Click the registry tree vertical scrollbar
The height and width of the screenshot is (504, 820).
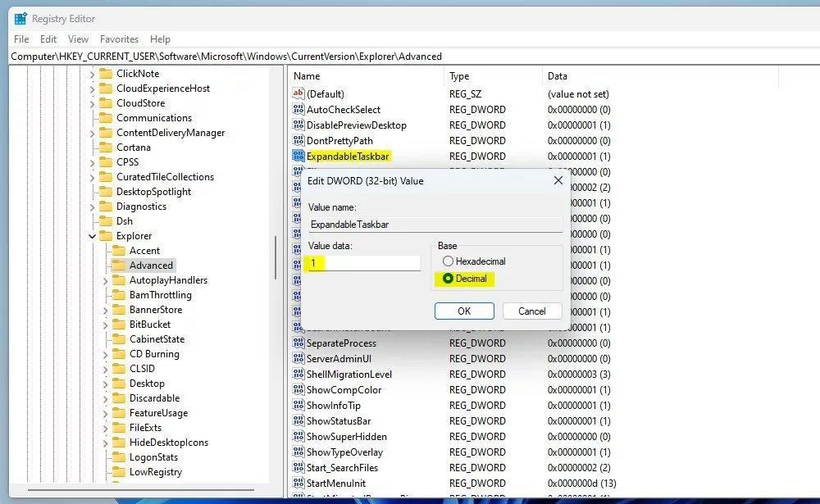tap(275, 257)
